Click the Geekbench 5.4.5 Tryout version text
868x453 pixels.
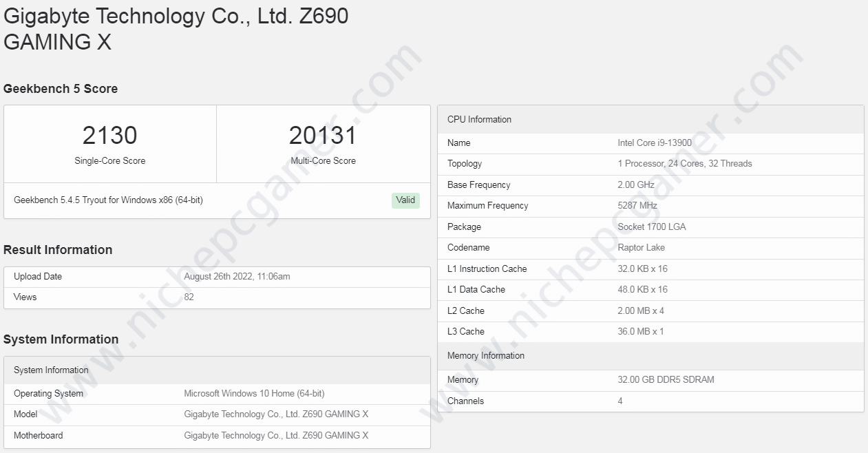coord(108,200)
